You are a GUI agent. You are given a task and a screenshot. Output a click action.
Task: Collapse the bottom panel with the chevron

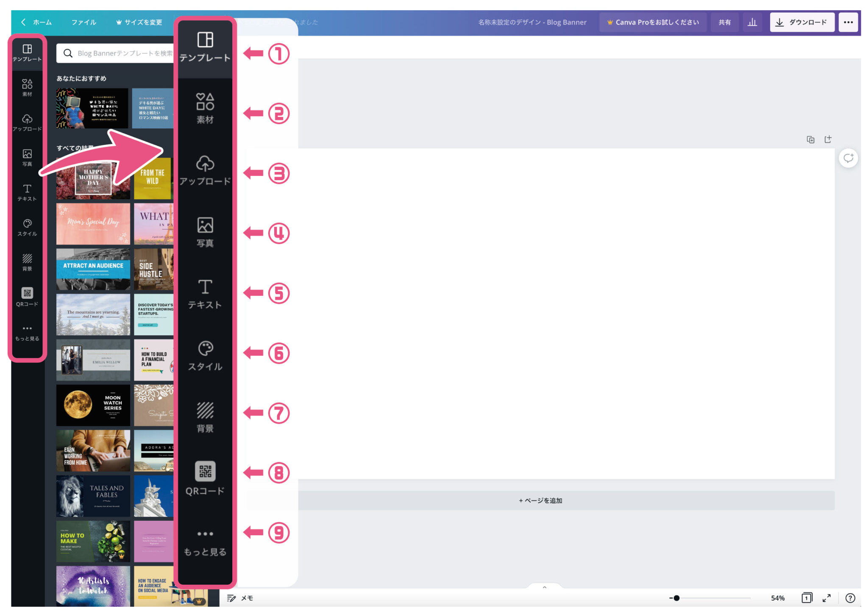point(544,587)
